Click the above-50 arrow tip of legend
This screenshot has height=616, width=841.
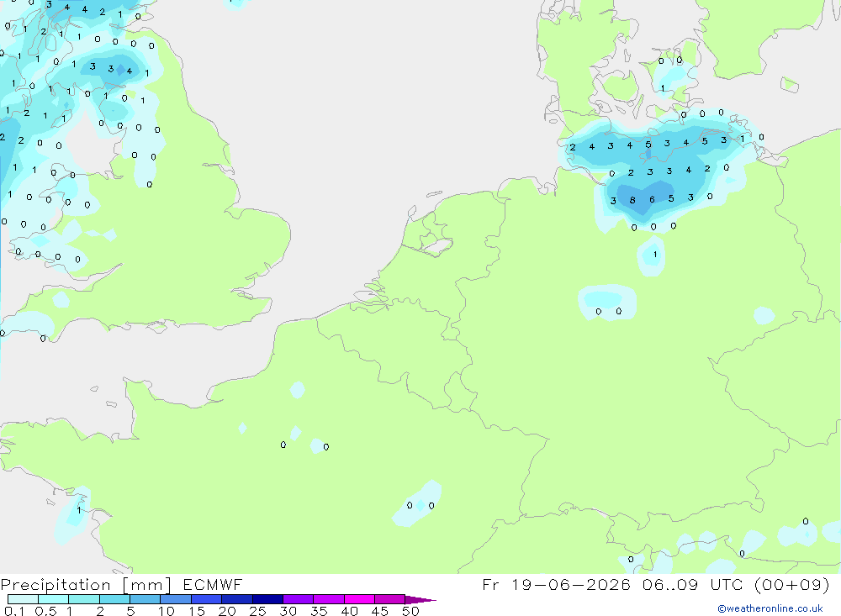pyautogui.click(x=421, y=600)
